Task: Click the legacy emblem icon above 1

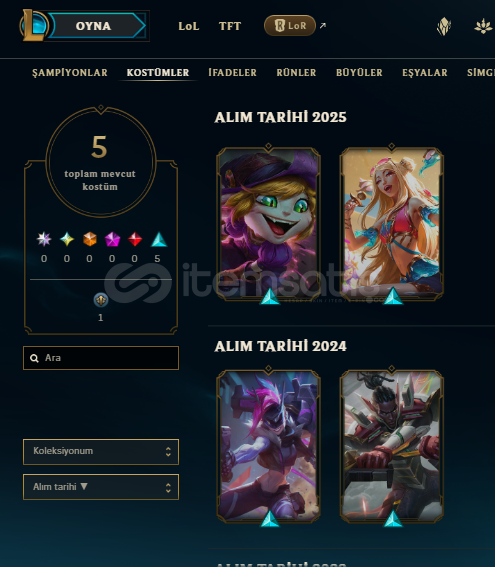Action: point(101,300)
